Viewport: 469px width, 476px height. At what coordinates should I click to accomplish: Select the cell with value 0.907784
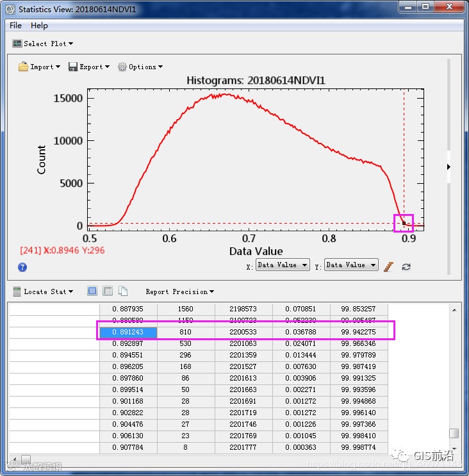[128, 447]
